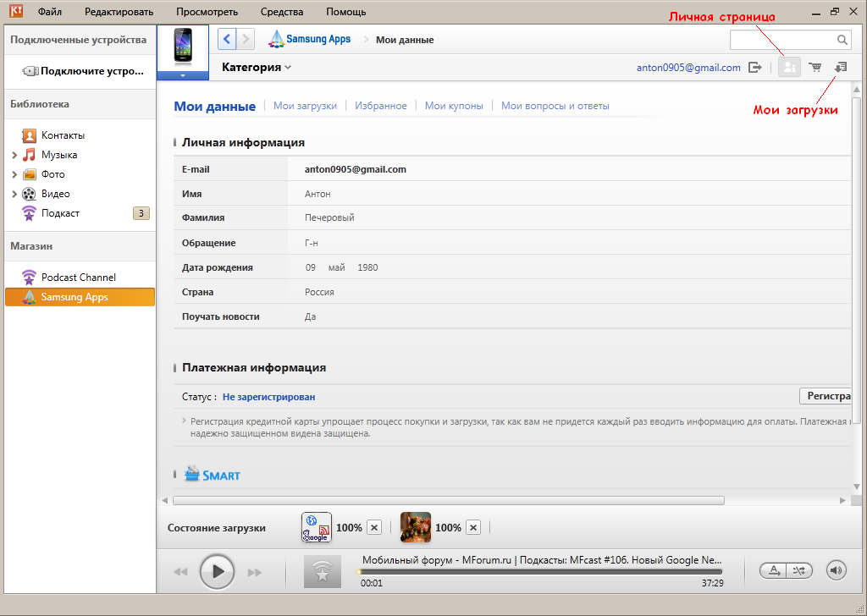Viewport: 867px width, 616px height.
Task: Click the Музыка note icon
Action: (29, 155)
